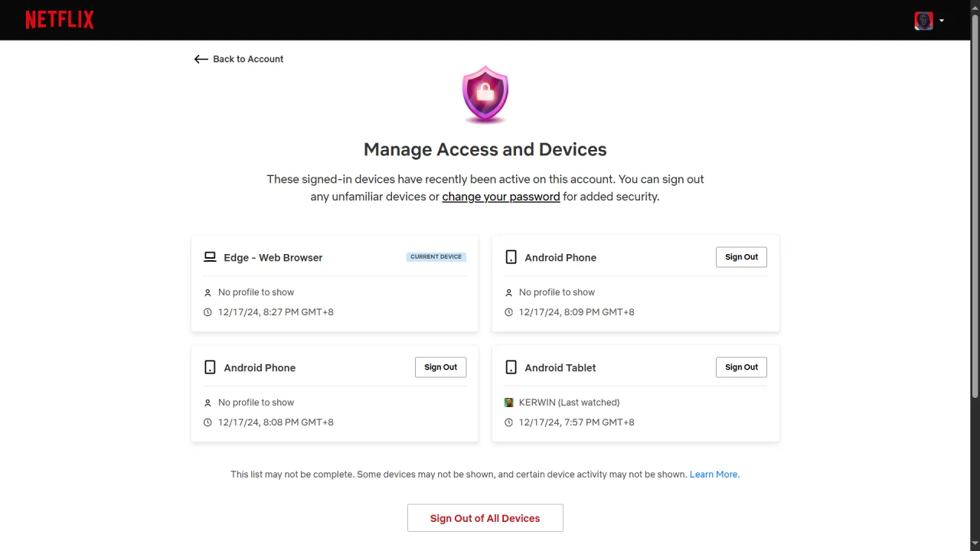Click the KERWIN profile avatar thumbnail
The image size is (980, 551).
click(x=509, y=403)
